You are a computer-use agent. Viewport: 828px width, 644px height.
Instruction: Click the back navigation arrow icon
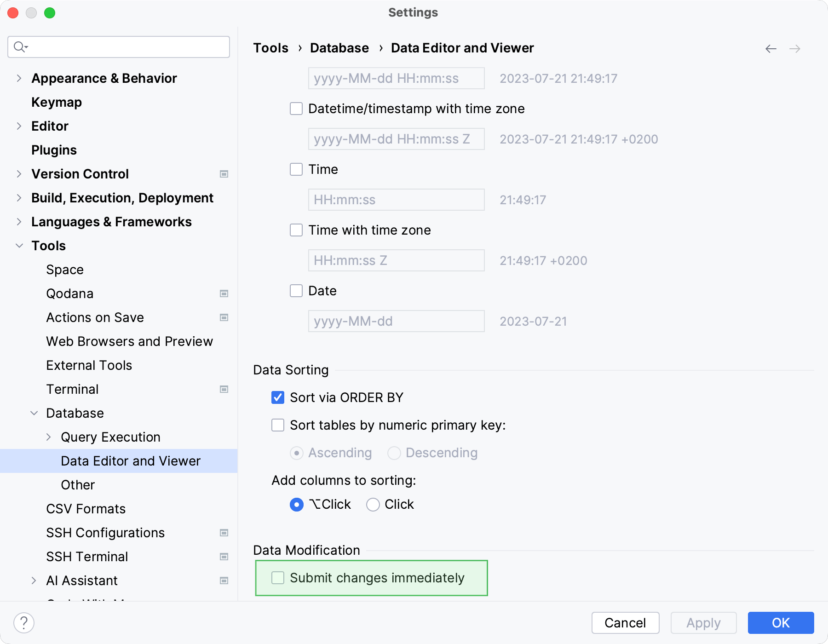point(771,49)
